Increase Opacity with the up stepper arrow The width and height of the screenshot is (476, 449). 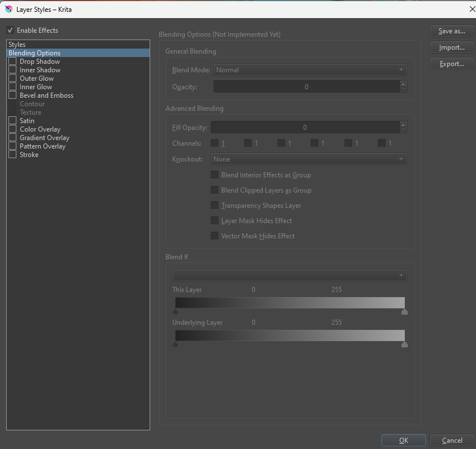point(403,84)
